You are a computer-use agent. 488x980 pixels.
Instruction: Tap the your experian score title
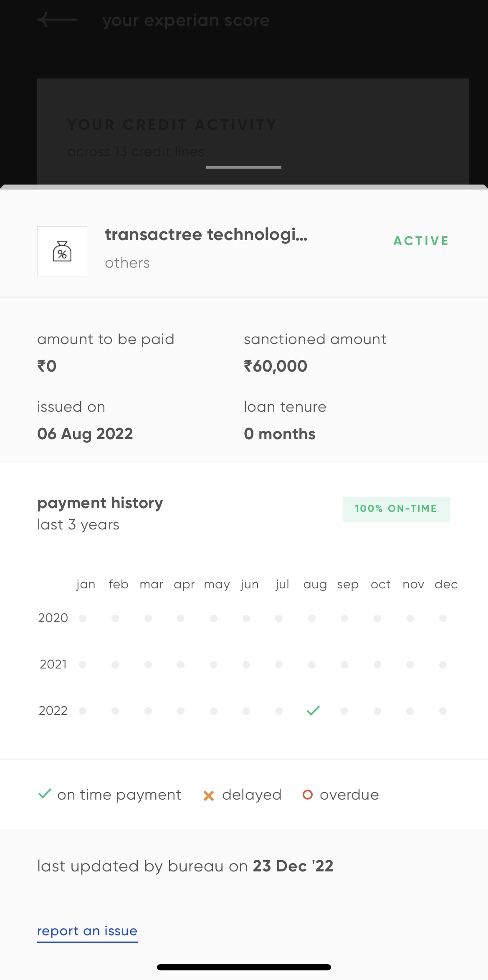point(186,20)
